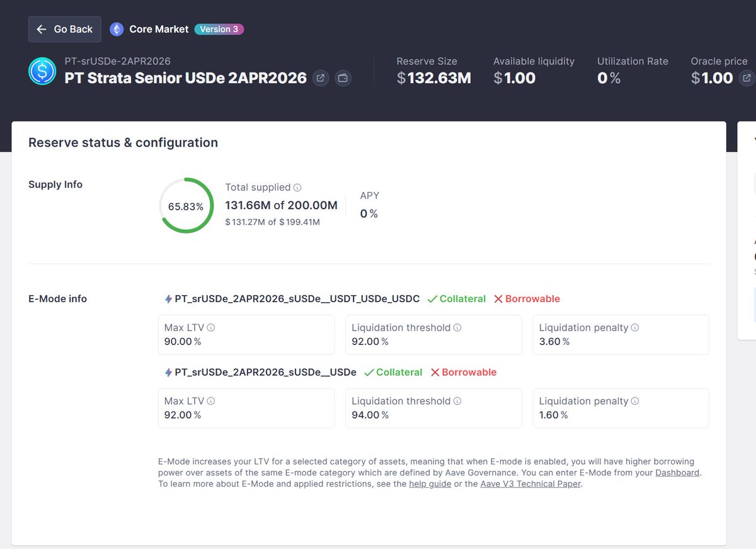Click the APY 0% value
756x549 pixels.
click(369, 214)
